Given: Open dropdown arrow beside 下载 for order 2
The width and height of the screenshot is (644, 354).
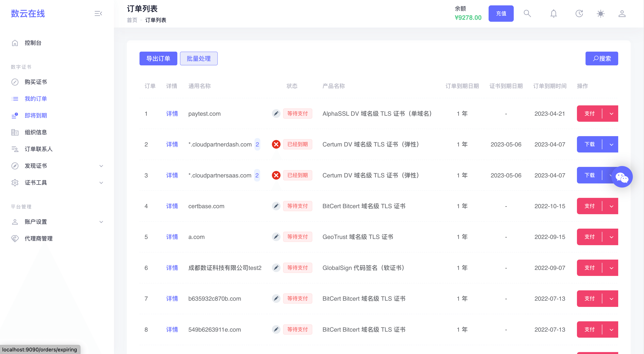Looking at the screenshot, I should 611,144.
